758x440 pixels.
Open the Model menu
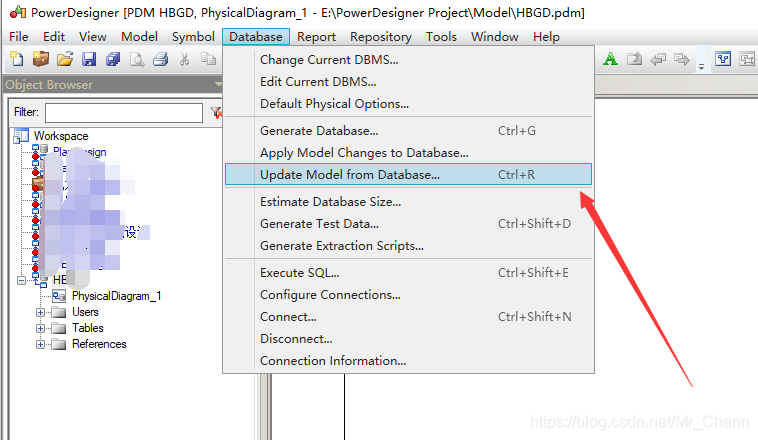[x=139, y=37]
